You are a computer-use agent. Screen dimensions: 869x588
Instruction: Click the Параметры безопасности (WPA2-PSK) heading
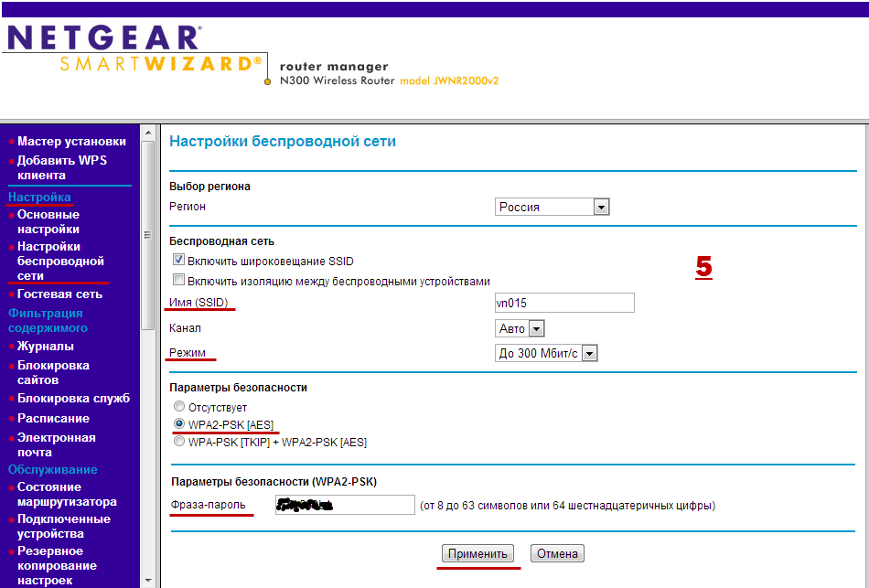[274, 482]
